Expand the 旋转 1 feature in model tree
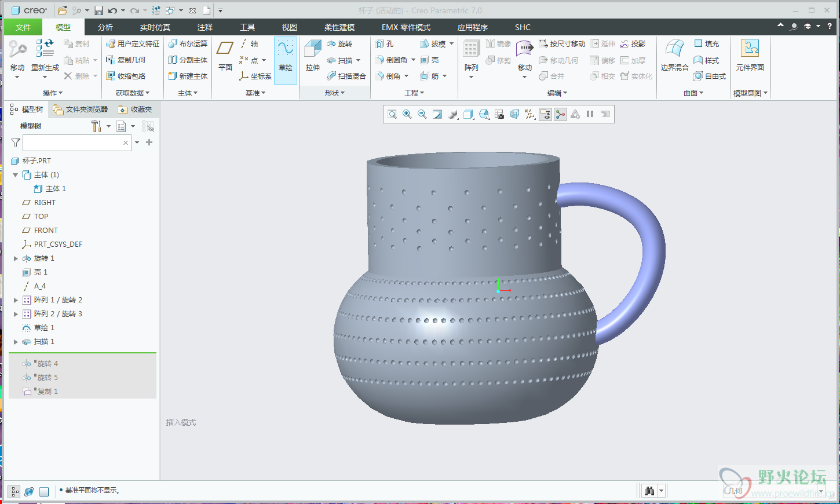 click(16, 258)
